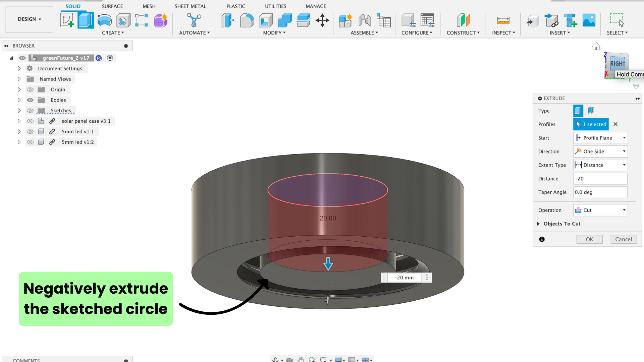This screenshot has height=362, width=644.
Task: Click the Configure component icon
Action: coord(409,20)
